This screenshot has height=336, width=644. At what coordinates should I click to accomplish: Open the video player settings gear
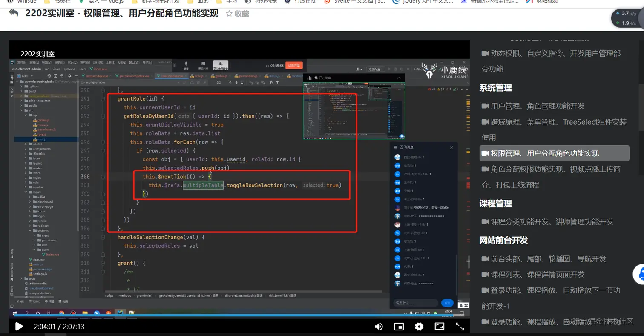point(419,327)
